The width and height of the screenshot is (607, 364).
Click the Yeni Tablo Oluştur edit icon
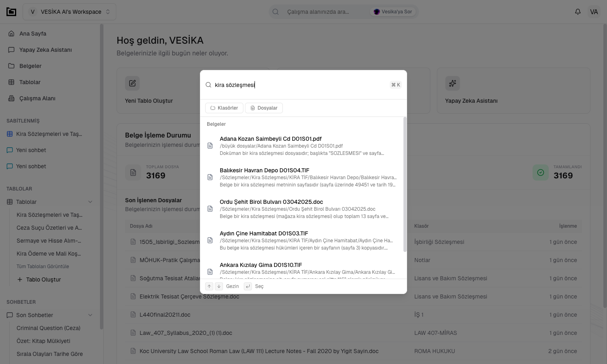pos(132,83)
